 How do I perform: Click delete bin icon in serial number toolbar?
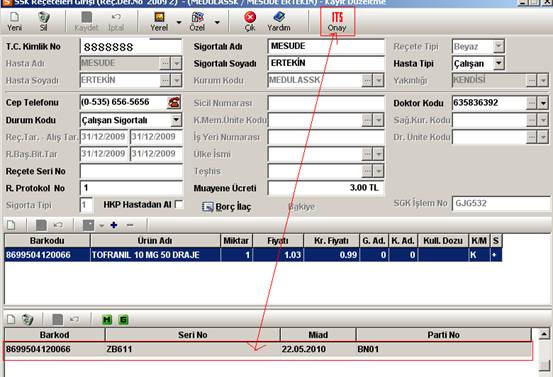coord(27,320)
